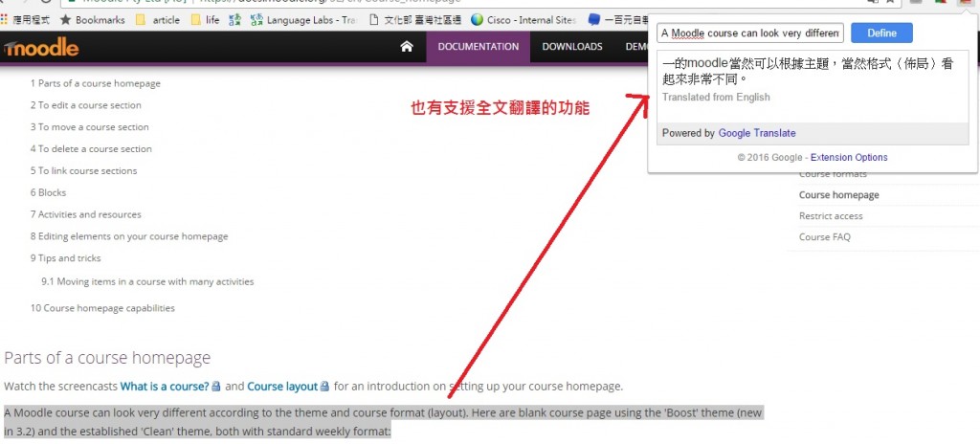
Task: Open 'Restrict access' in the right sidebar
Action: point(831,215)
